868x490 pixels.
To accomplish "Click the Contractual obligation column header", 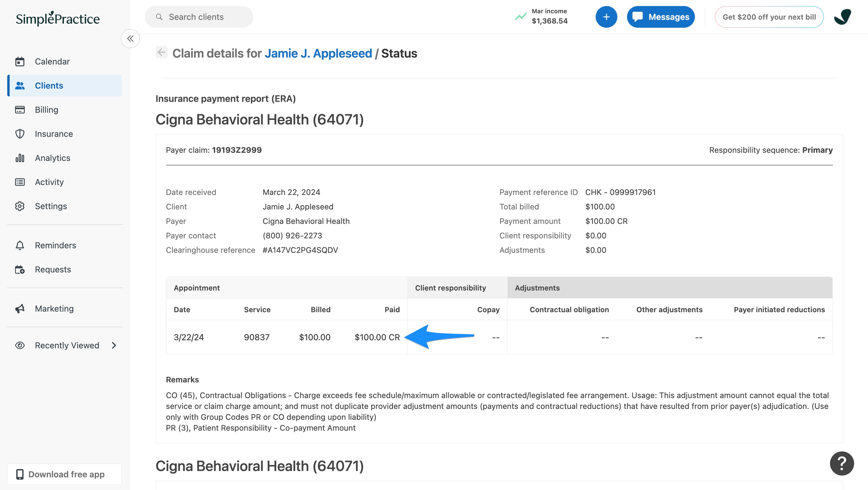I will coord(569,309).
